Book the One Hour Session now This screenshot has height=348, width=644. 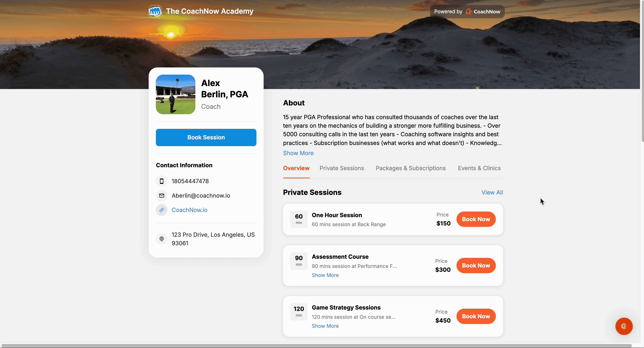pos(476,219)
